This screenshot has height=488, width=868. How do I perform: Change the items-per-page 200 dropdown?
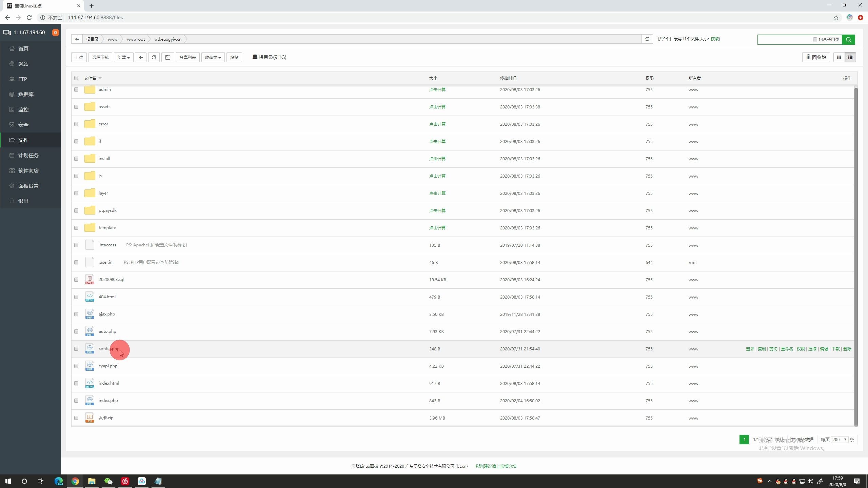[839, 440]
